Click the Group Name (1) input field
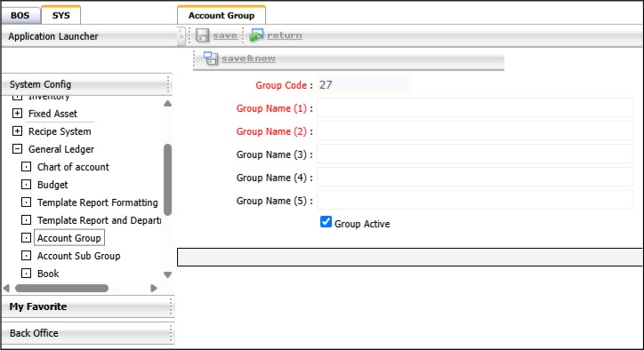This screenshot has width=644, height=350. point(475,108)
